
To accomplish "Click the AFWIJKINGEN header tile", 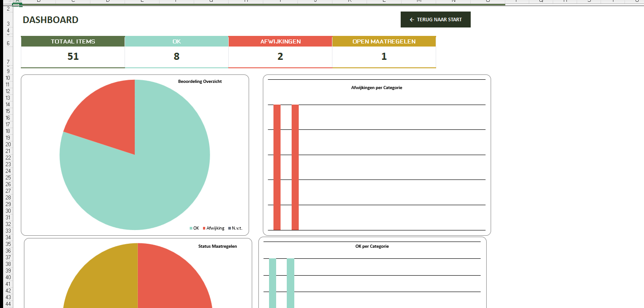I will [280, 42].
